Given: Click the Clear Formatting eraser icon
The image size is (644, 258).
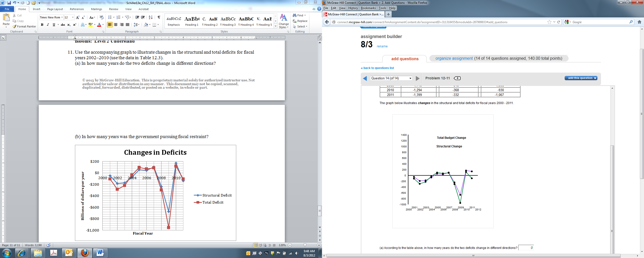Looking at the screenshot, I should [102, 17].
